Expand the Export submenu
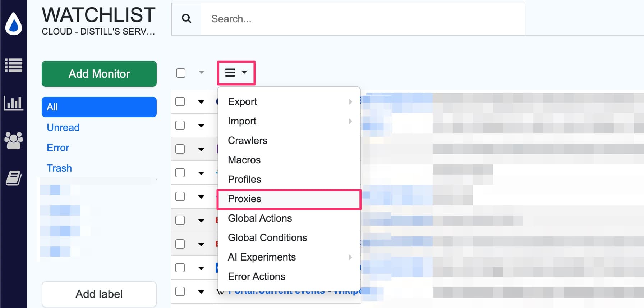The image size is (644, 308). pyautogui.click(x=350, y=102)
